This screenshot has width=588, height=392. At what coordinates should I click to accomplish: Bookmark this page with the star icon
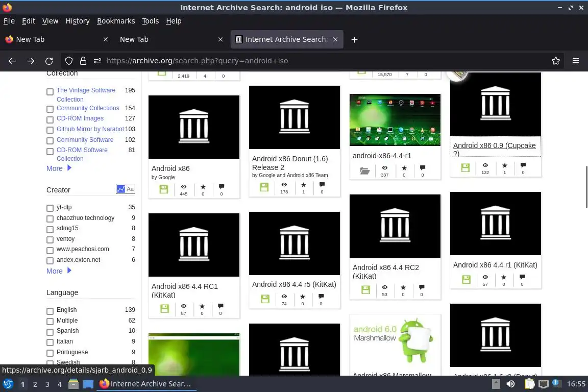pos(556,61)
